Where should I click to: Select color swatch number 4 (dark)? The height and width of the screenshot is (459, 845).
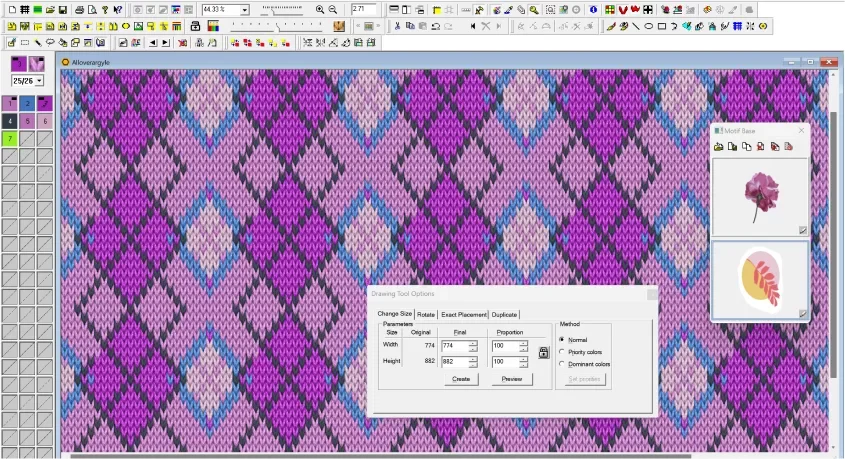(10, 121)
